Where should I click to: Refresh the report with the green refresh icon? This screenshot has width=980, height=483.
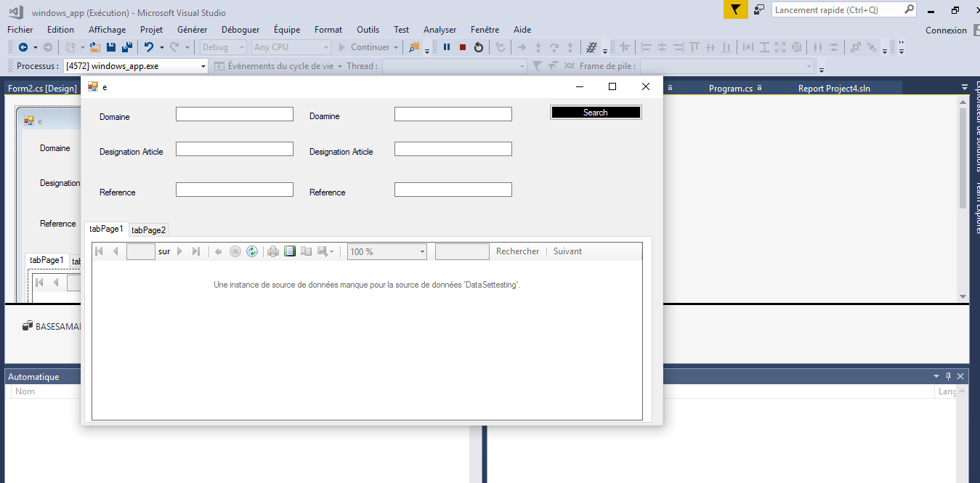point(253,251)
